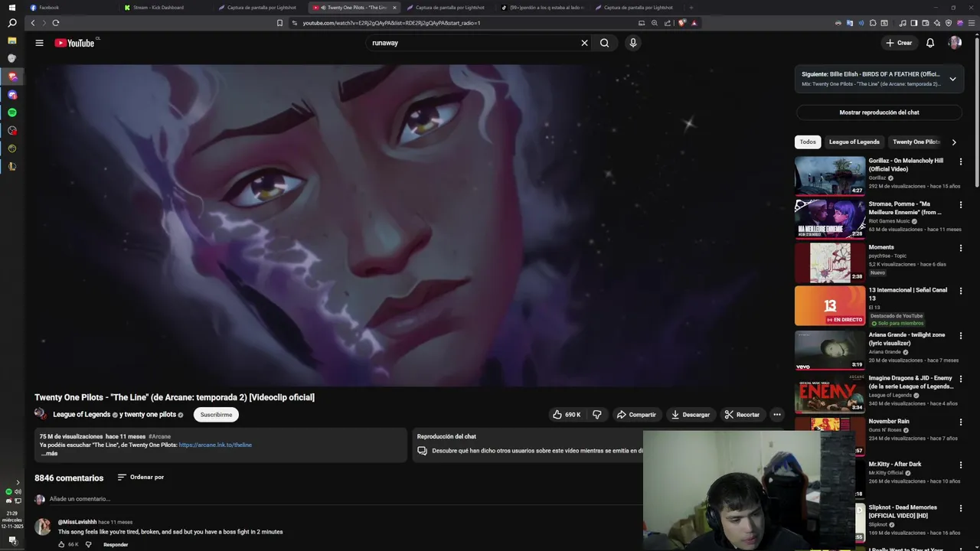Click the browser address bar URL
Viewport: 980px width, 551px height.
391,23
